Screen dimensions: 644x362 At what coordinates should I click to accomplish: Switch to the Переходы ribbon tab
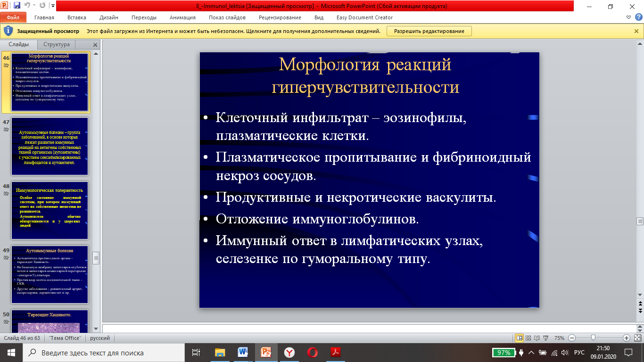coord(144,17)
